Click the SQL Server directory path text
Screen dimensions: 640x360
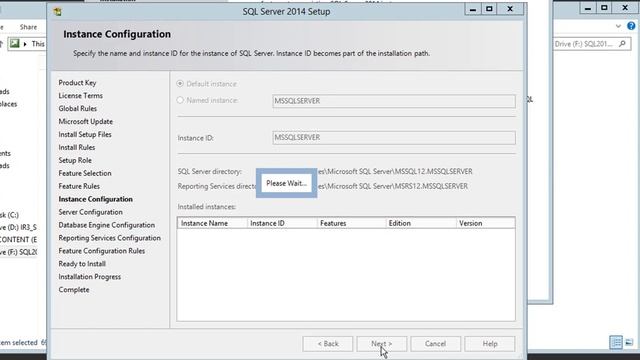[x=395, y=171]
